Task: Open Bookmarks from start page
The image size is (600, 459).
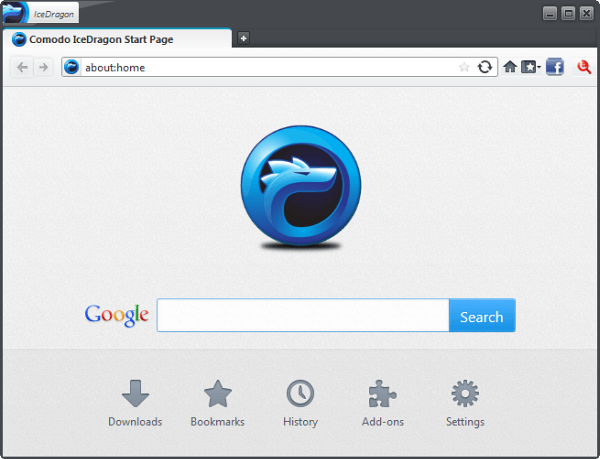Action: point(217,404)
